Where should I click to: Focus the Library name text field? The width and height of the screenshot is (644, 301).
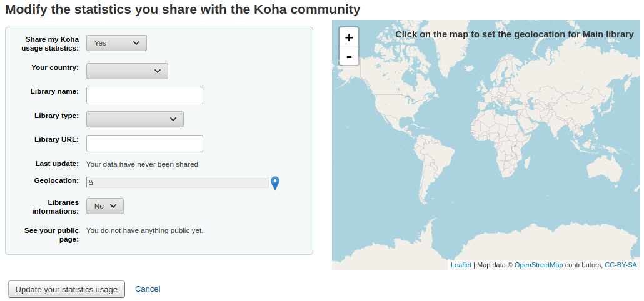coord(144,96)
